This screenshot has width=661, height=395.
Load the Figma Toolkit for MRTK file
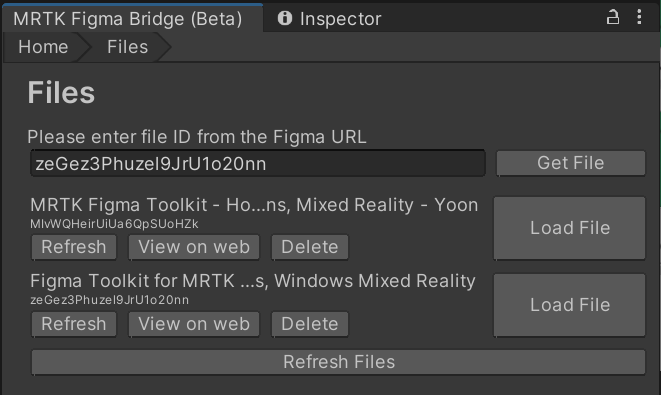570,305
